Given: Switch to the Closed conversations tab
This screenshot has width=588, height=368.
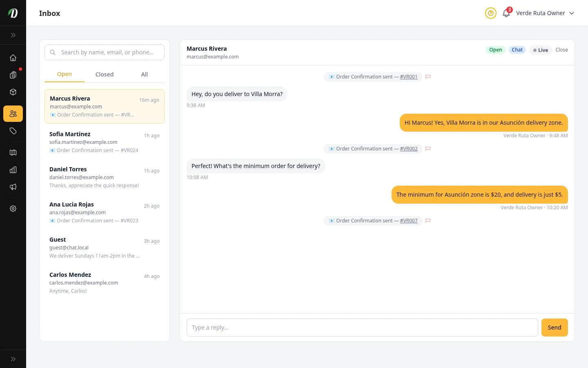Looking at the screenshot, I should (104, 74).
